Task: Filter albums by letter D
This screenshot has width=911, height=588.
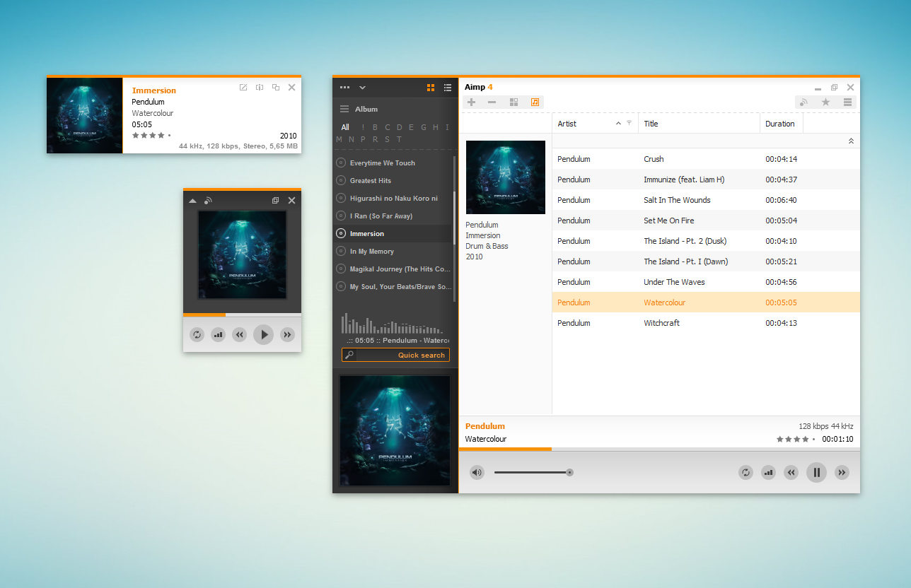Action: (400, 127)
